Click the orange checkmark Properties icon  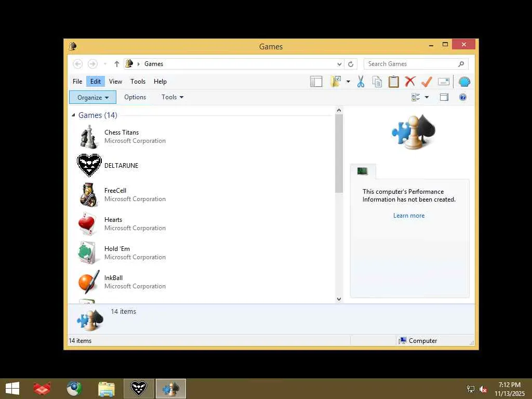tap(427, 82)
